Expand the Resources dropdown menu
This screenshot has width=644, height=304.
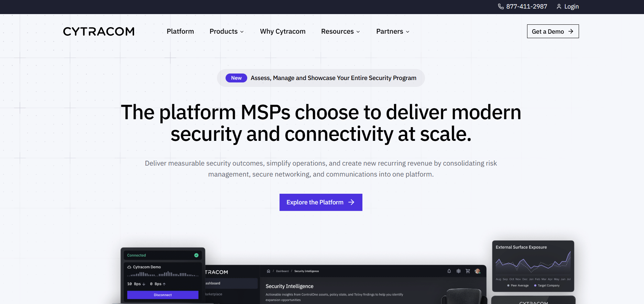pyautogui.click(x=340, y=31)
